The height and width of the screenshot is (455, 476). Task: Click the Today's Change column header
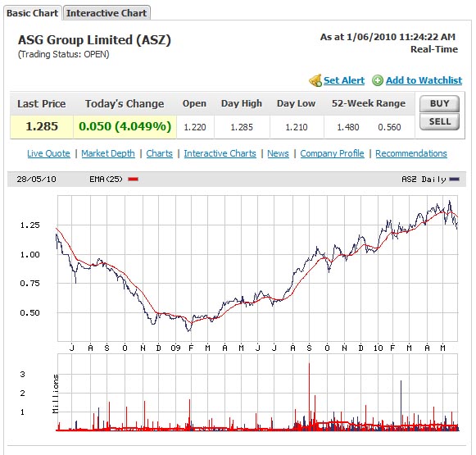tap(125, 103)
